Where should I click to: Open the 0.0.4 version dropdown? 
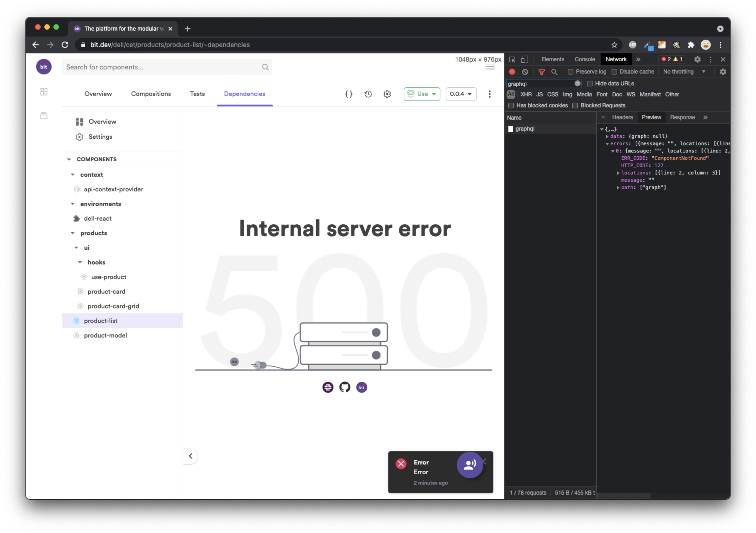(461, 94)
